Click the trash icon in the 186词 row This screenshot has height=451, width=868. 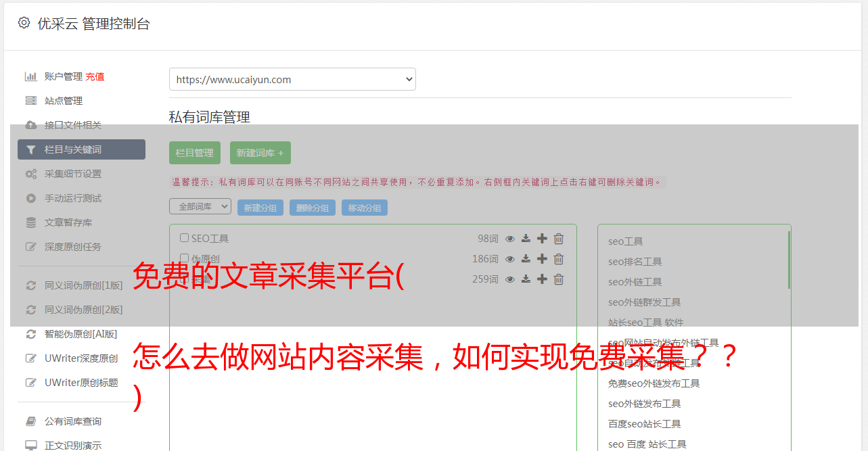click(559, 259)
